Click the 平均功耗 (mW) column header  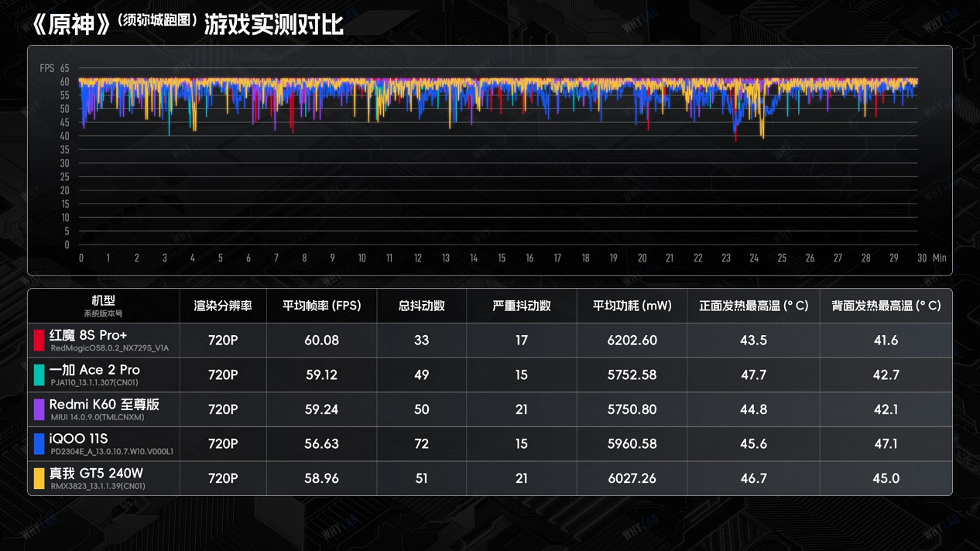(632, 306)
